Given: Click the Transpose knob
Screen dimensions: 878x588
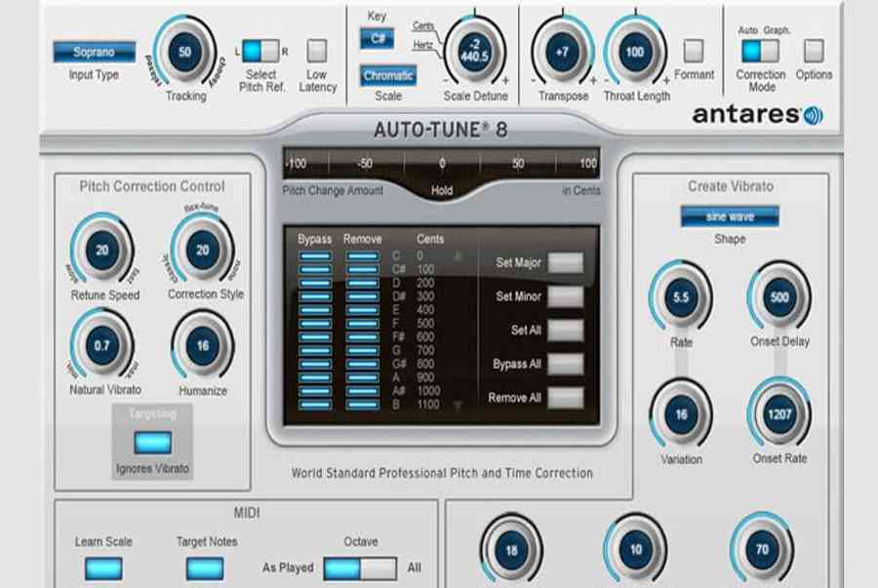Looking at the screenshot, I should pos(562,52).
